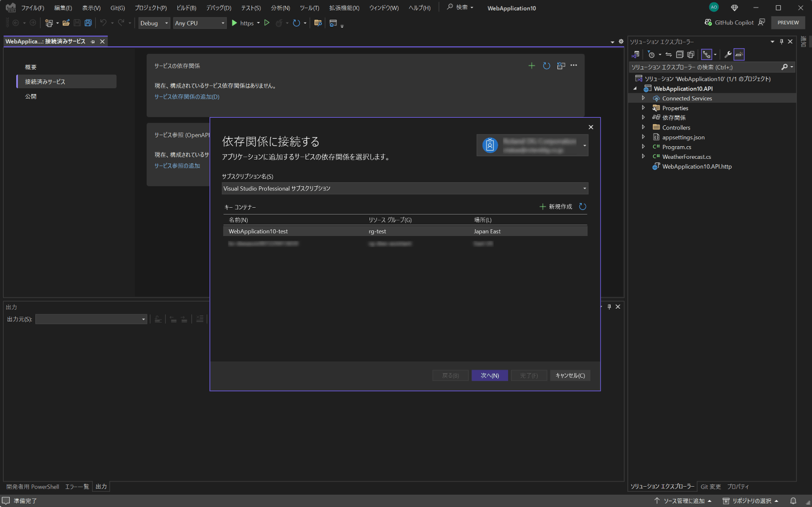Click the サービス参照の追加 link
Viewport: 812px width, 507px height.
pos(177,166)
